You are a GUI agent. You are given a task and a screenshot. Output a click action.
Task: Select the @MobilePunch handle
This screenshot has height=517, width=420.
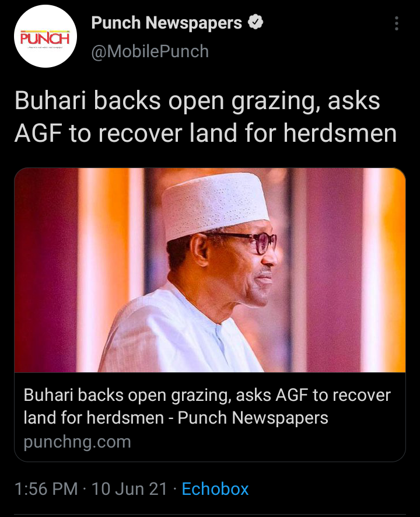pos(150,51)
